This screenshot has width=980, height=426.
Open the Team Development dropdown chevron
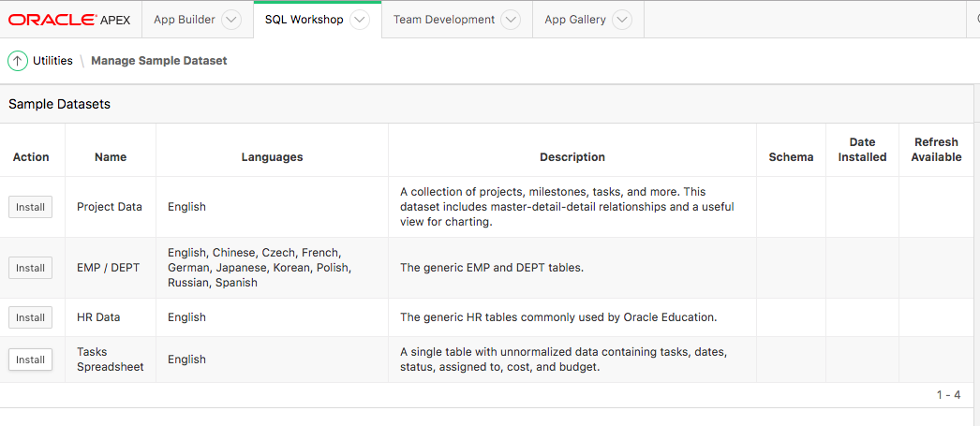click(511, 20)
